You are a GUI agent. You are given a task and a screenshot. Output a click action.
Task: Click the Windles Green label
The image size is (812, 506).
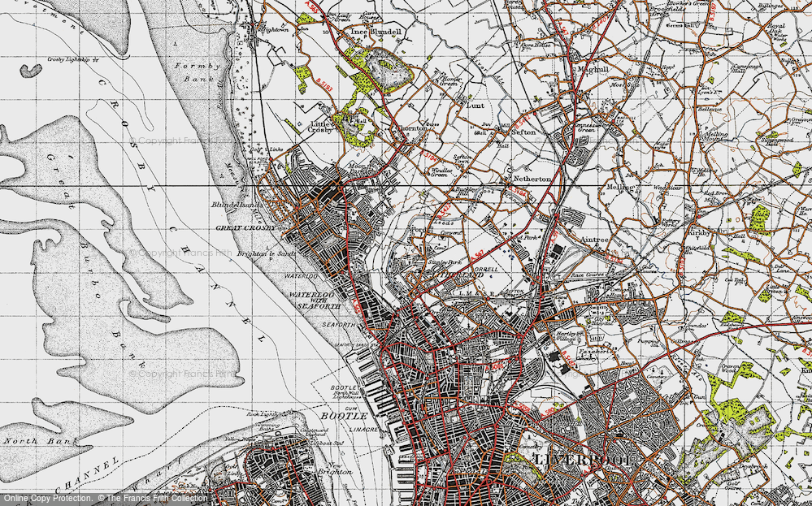[x=439, y=171]
